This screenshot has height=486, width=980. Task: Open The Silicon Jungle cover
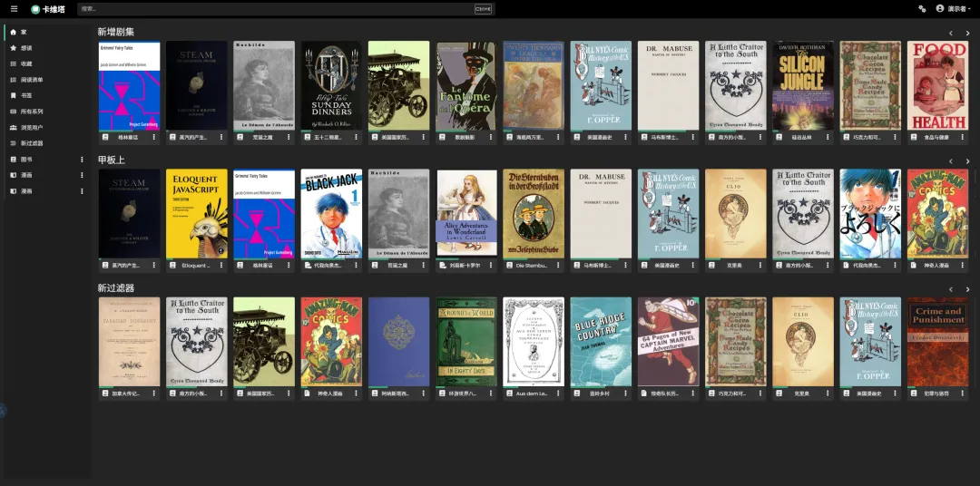click(803, 85)
